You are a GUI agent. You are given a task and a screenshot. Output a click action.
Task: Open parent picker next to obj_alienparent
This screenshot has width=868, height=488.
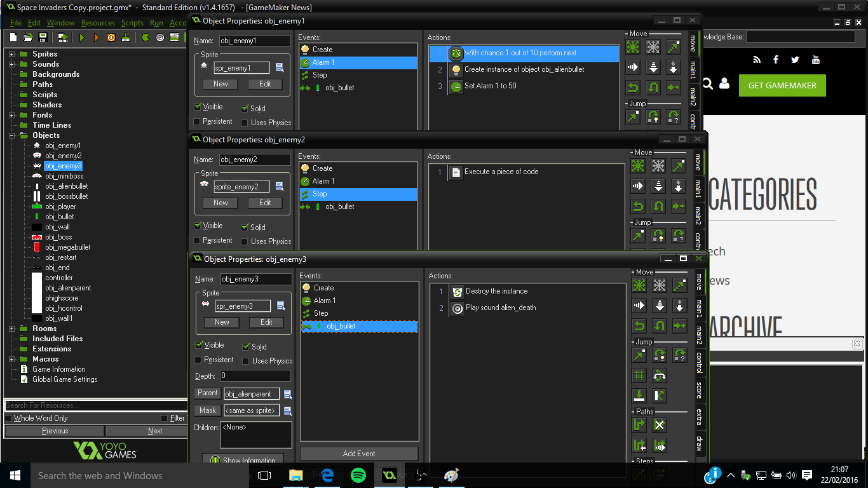click(288, 394)
